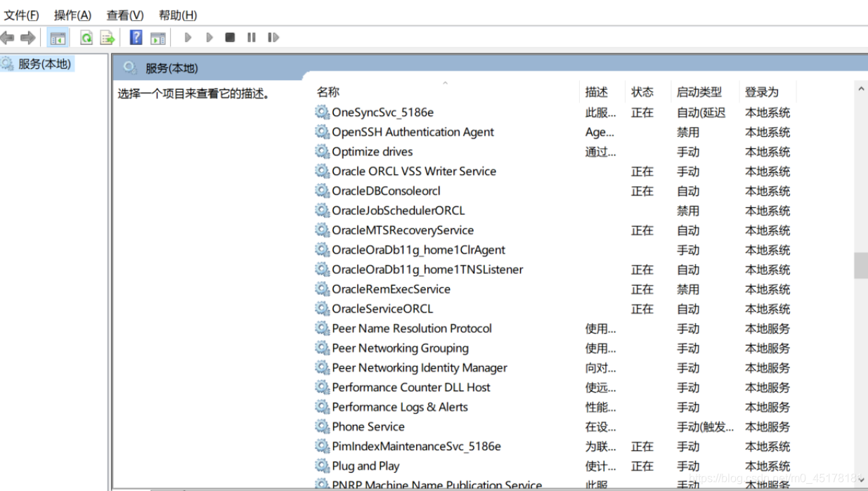This screenshot has height=491, width=868.
Task: Open the Help question mark icon
Action: (x=136, y=37)
